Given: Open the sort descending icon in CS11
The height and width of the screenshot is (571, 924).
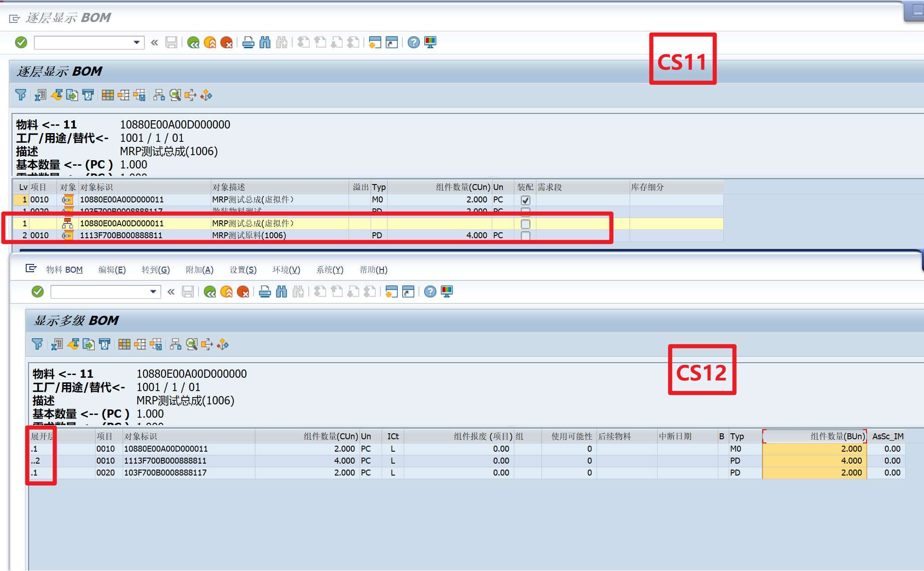Looking at the screenshot, I should point(57,95).
